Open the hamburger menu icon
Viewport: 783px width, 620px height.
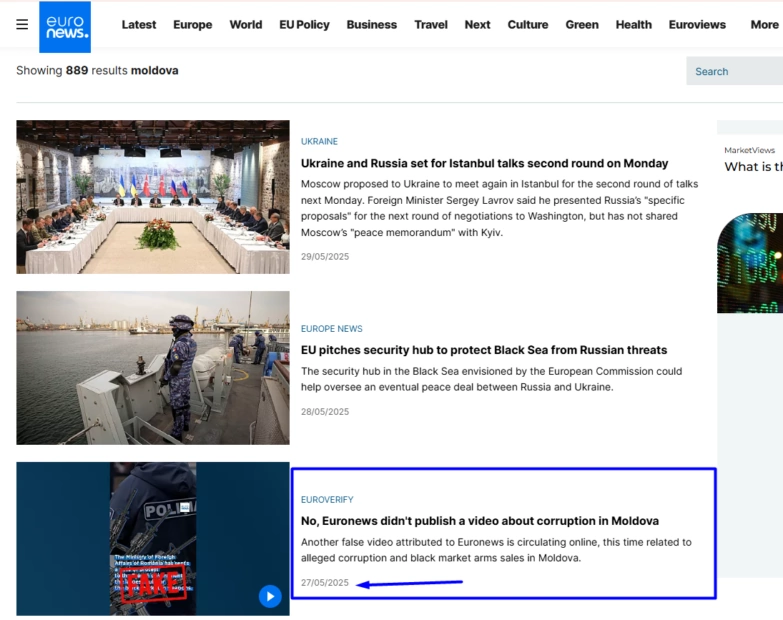point(22,24)
